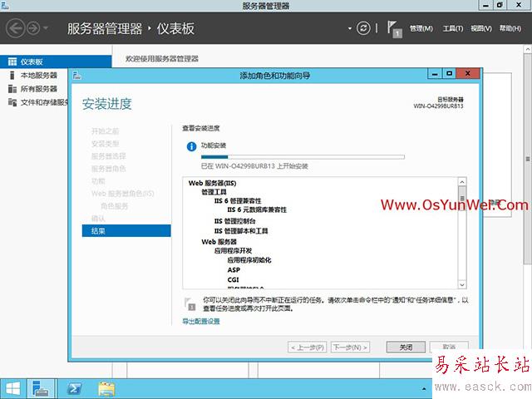Select 所有服务器 in the sidebar

tap(39, 89)
